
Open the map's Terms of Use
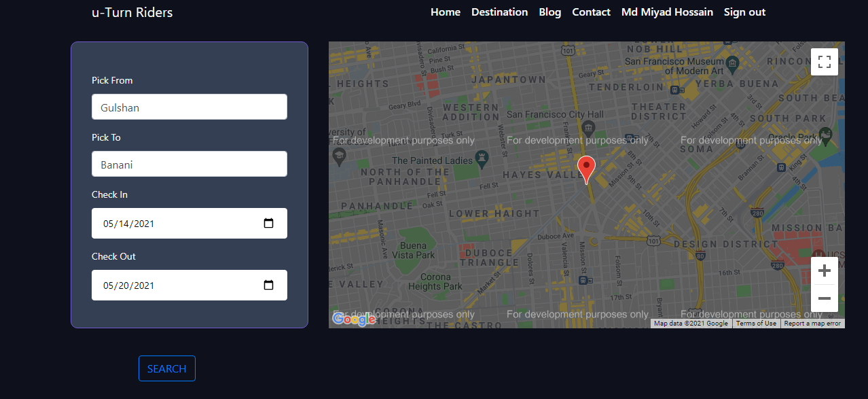756,323
